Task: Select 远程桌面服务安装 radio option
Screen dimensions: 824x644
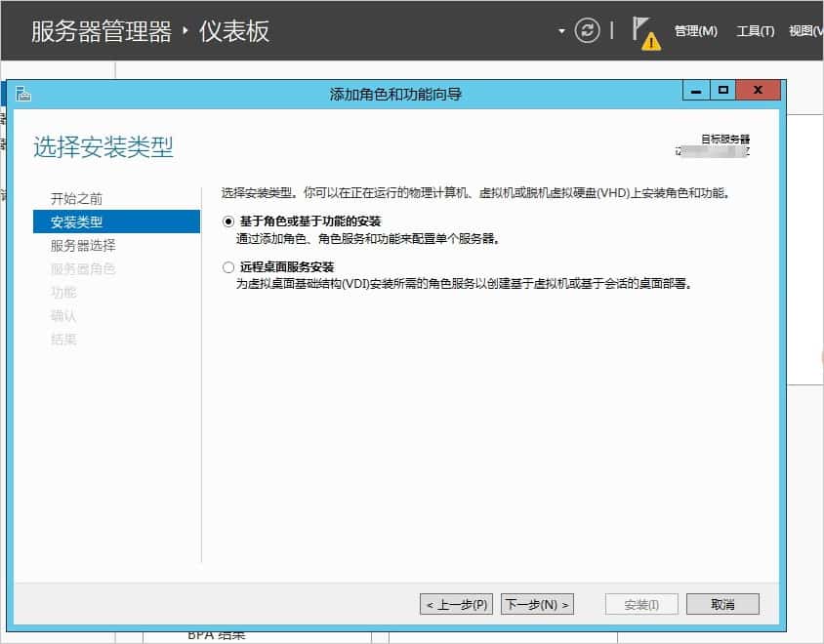Action: (x=228, y=267)
